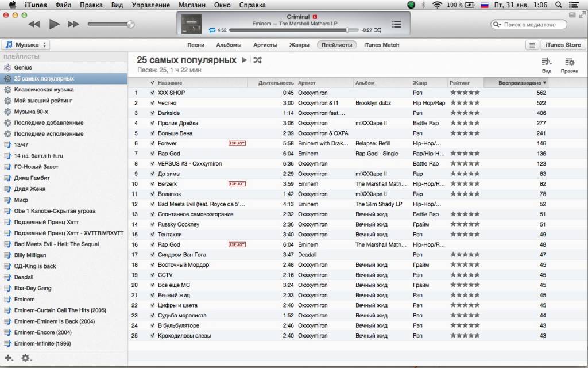Open the search options magnifier dropdown
The height and width of the screenshot is (368, 588).
coord(497,24)
